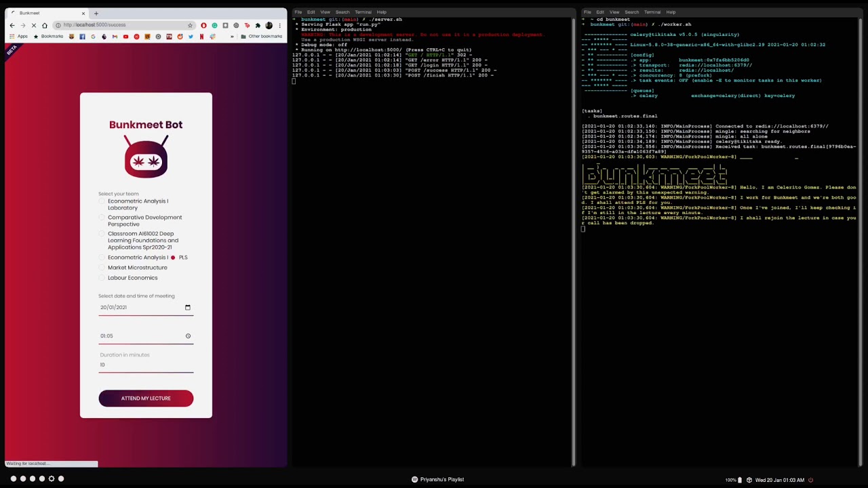Open the File menu in the server terminal
This screenshot has width=868, height=488.
[298, 12]
